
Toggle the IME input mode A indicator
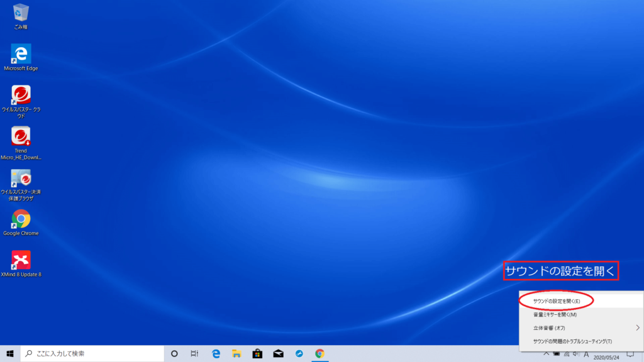click(586, 354)
